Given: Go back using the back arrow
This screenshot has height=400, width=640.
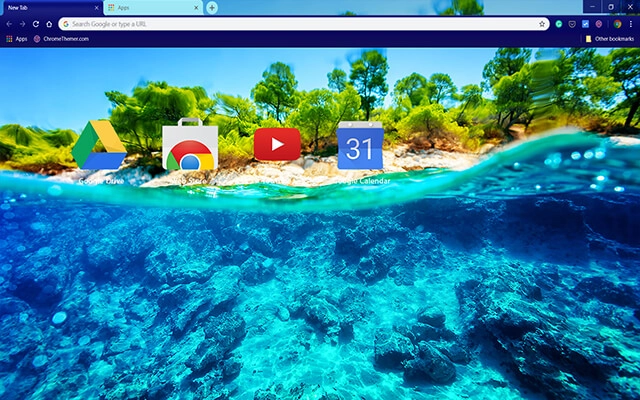Looking at the screenshot, I should pos(9,24).
